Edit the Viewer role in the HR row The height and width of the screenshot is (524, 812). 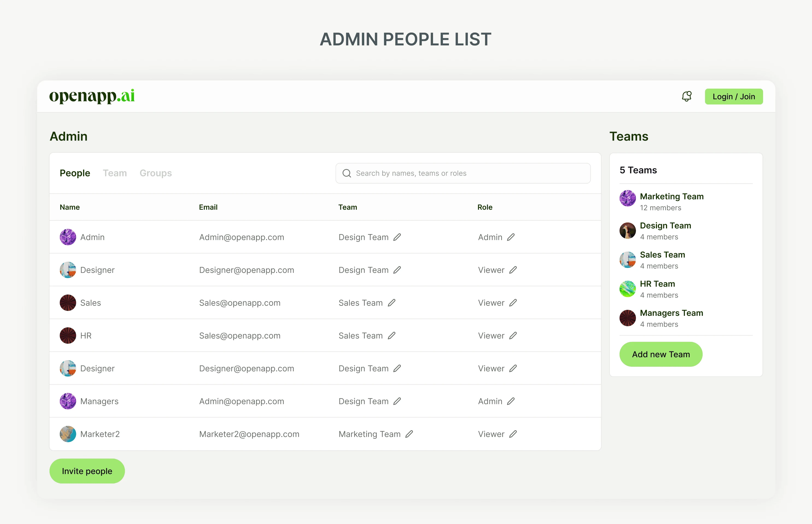coord(513,336)
